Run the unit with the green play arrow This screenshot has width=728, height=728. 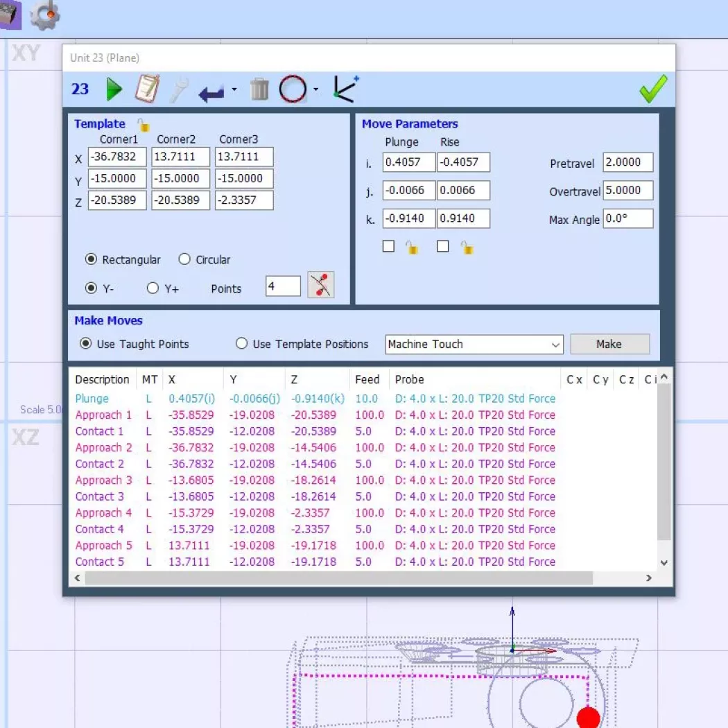[x=113, y=89]
